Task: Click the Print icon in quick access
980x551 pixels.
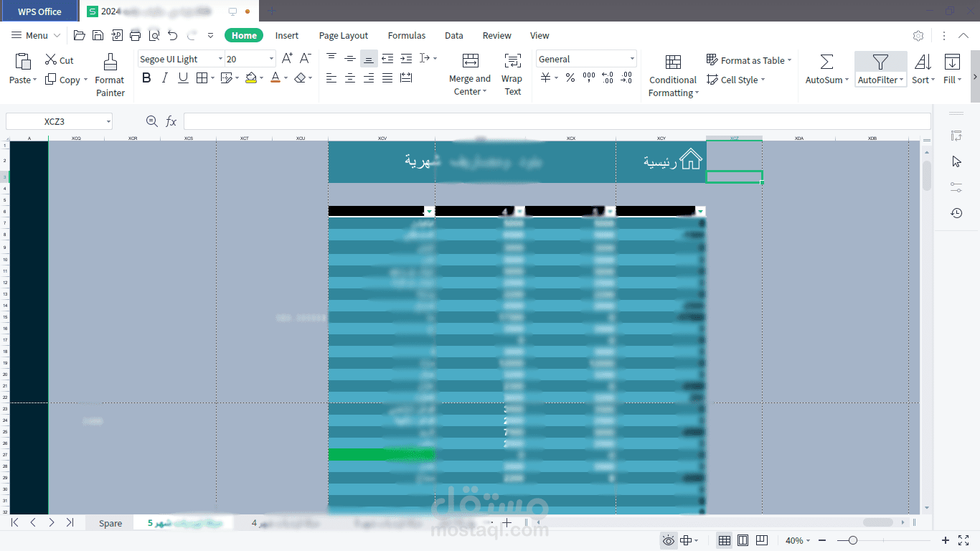Action: coord(136,35)
